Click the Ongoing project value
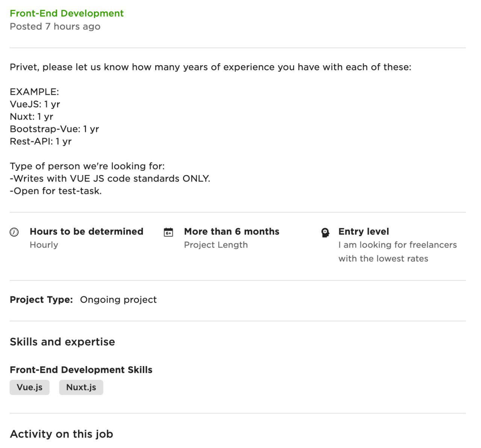481x448 pixels. click(118, 300)
